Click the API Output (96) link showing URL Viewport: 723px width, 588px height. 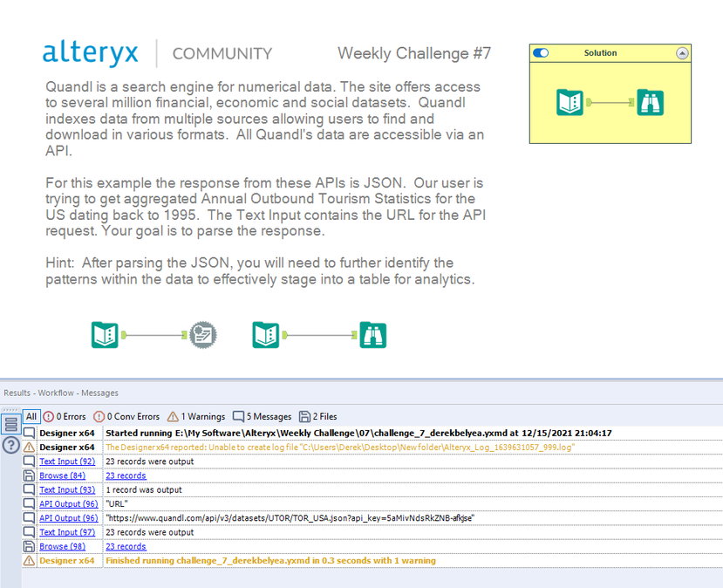(67, 503)
